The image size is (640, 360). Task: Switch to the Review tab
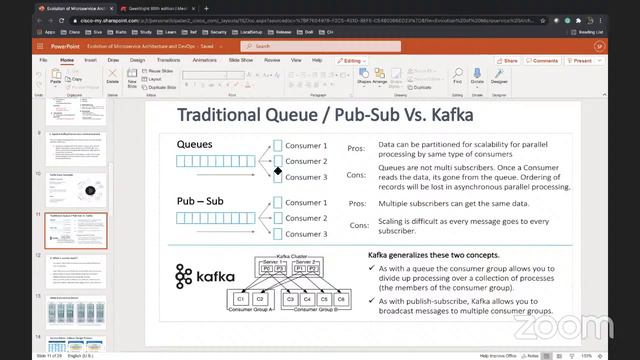point(272,60)
